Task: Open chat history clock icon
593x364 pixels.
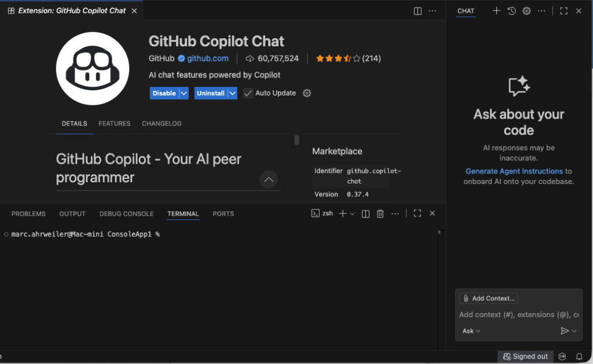Action: [x=511, y=11]
